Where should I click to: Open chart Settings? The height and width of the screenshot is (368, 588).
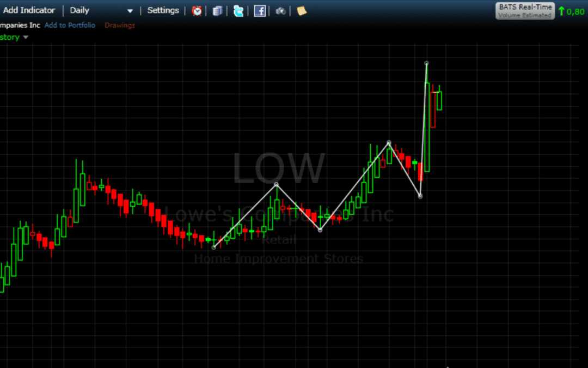coord(163,10)
